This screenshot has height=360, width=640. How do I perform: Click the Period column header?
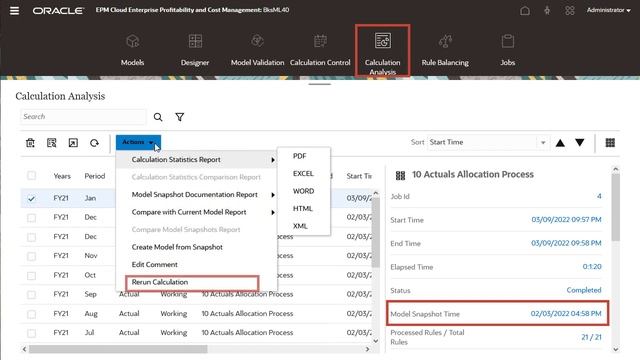point(95,176)
